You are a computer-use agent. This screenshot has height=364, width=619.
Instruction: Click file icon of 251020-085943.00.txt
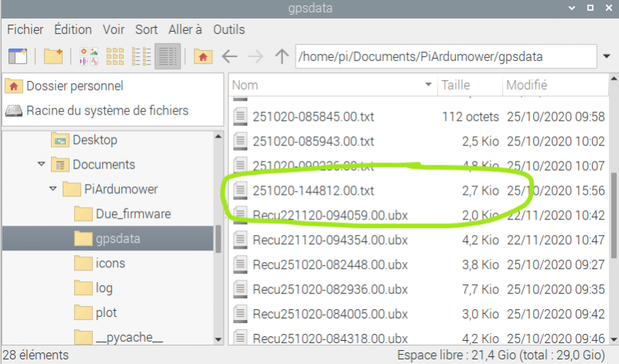[x=240, y=141]
